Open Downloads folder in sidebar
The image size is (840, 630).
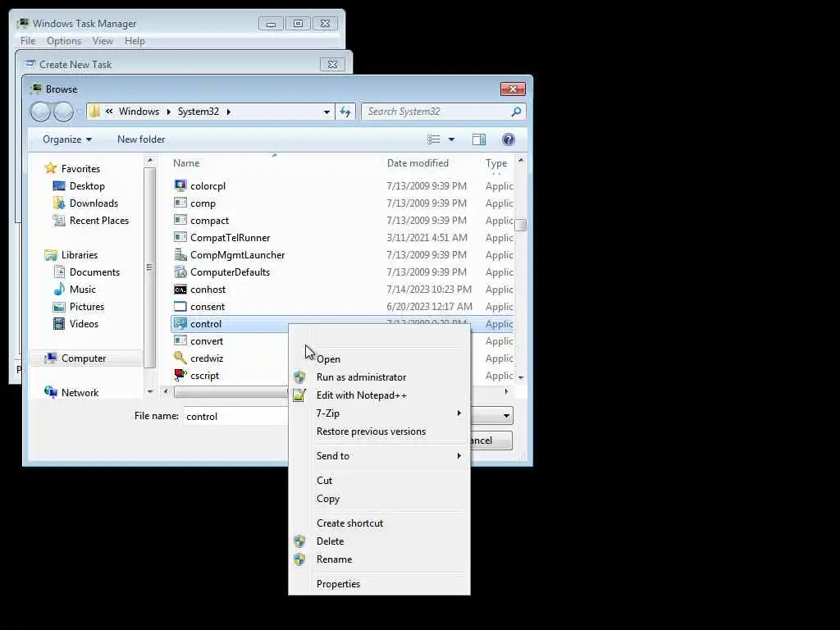(x=94, y=203)
